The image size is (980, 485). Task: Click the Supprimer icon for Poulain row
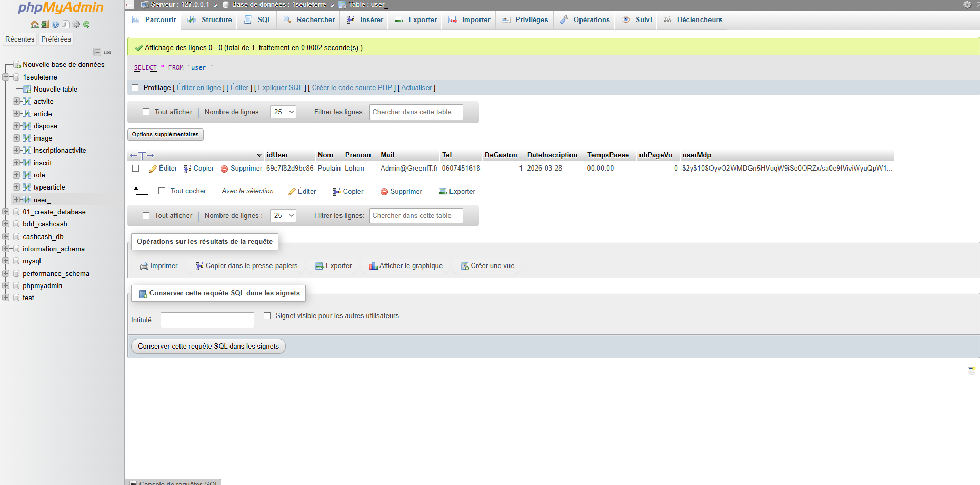(224, 169)
